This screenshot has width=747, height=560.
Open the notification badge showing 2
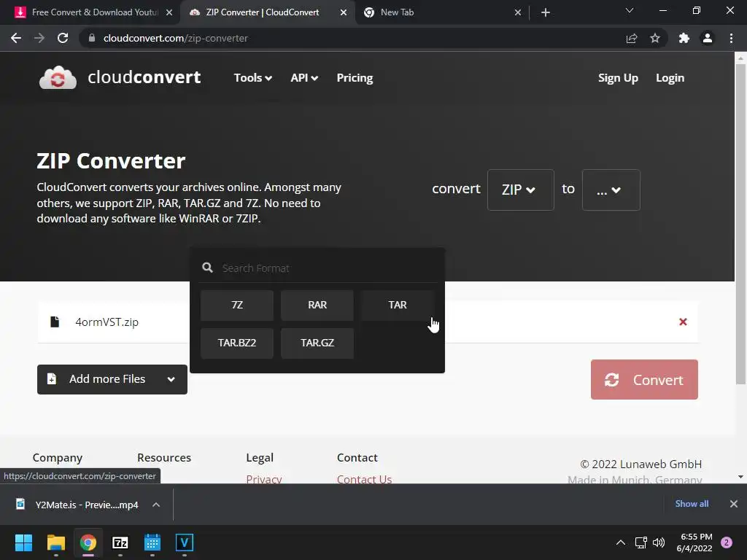pos(727,542)
